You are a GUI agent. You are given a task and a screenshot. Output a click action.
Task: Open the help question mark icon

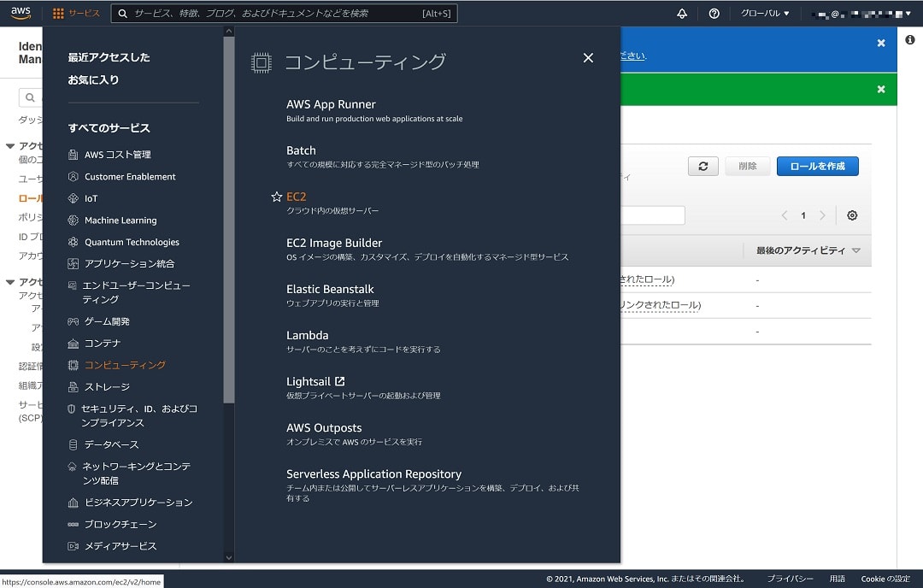click(x=714, y=14)
